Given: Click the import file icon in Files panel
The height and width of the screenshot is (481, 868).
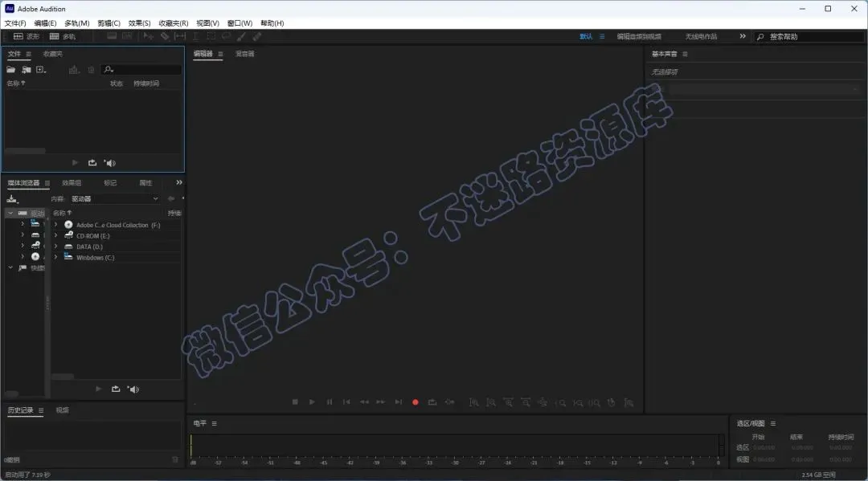Looking at the screenshot, I should pos(26,70).
